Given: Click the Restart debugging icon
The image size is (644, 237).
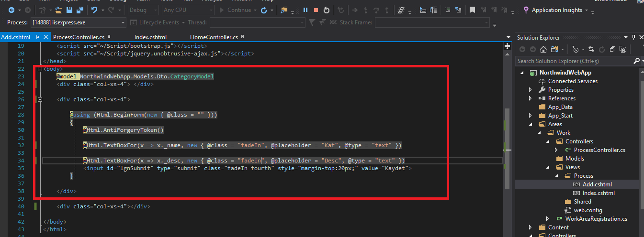Looking at the screenshot, I should [326, 10].
